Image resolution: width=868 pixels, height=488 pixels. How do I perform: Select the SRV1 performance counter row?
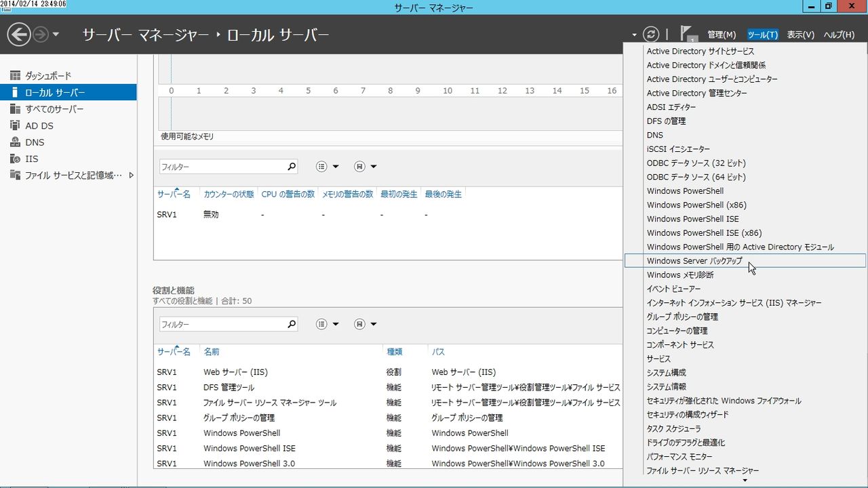388,214
